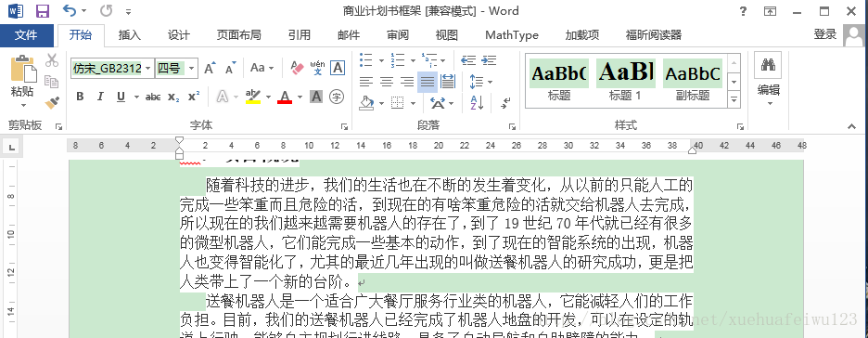Apply the 标题 style
Image resolution: width=868 pixels, height=338 pixels.
559,81
